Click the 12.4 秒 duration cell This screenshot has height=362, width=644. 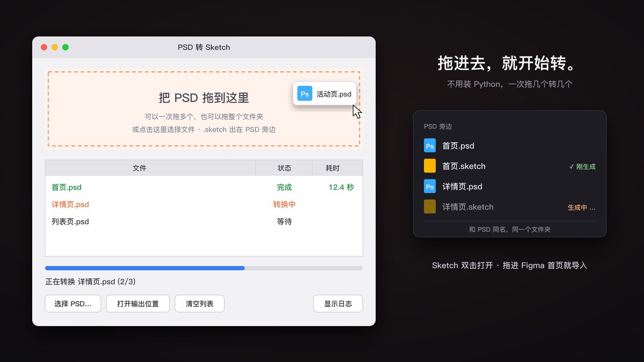point(341,187)
